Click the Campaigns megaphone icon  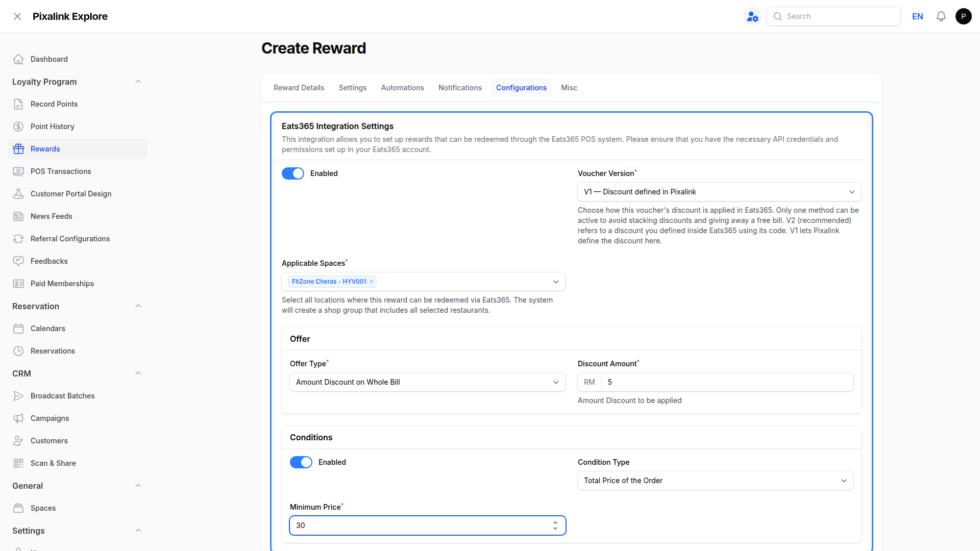pos(18,418)
